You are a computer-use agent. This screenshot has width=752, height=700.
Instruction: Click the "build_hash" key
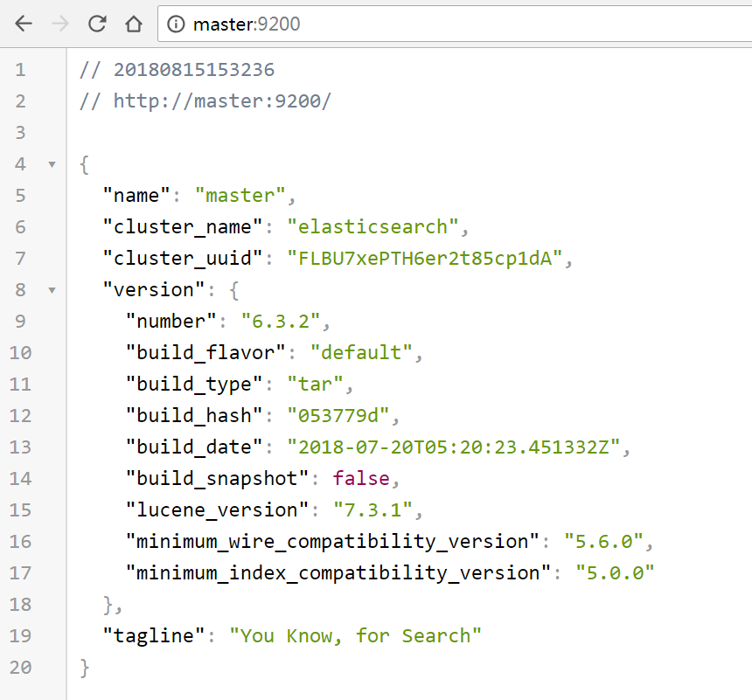194,416
